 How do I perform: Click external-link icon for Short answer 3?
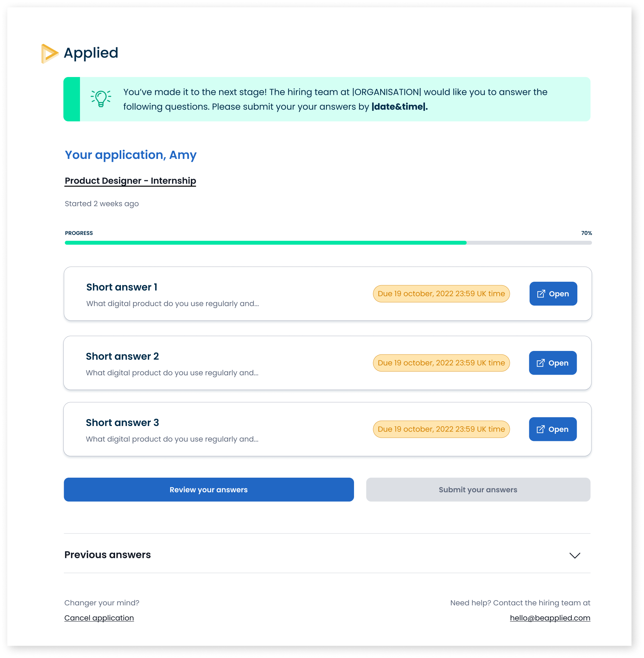click(541, 429)
